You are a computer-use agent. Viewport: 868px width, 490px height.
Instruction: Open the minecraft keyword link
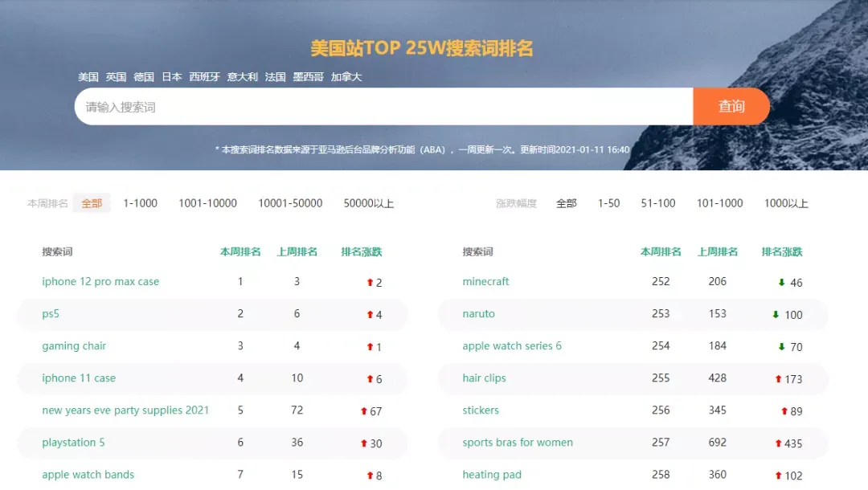tap(485, 281)
